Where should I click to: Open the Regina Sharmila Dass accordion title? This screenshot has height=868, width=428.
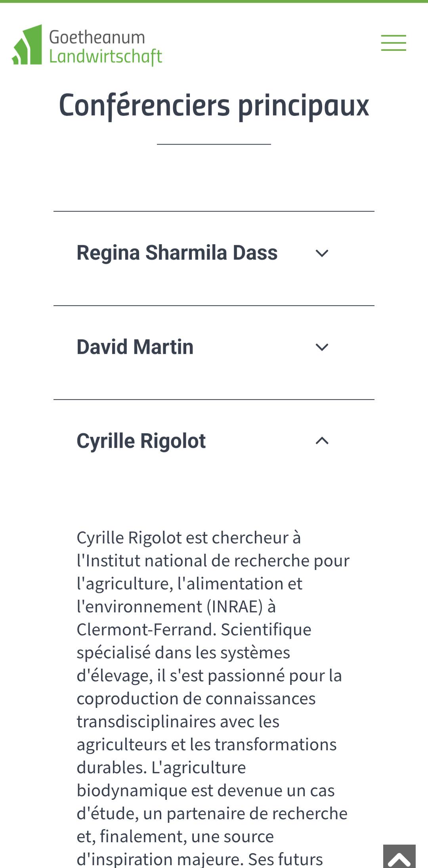[177, 253]
